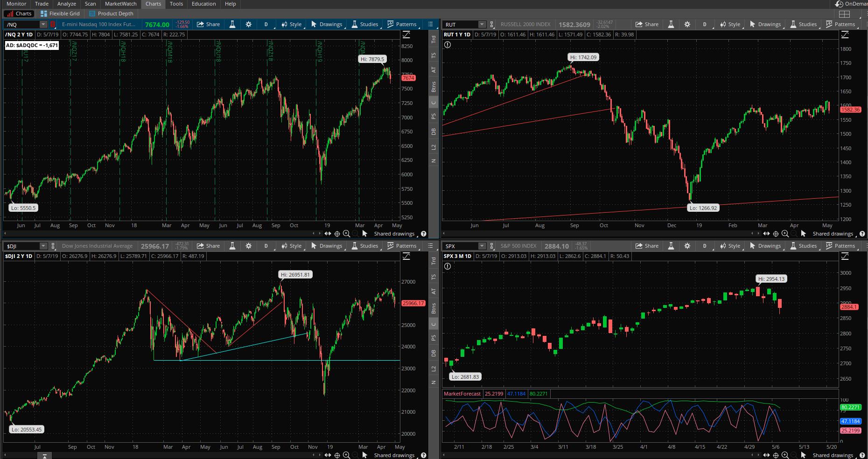Click the price axis scale icon on SPX chart
Image resolution: width=868 pixels, height=459 pixels.
(845, 257)
